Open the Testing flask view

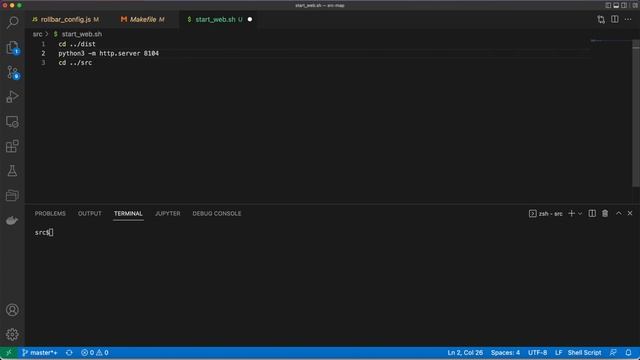(x=12, y=171)
